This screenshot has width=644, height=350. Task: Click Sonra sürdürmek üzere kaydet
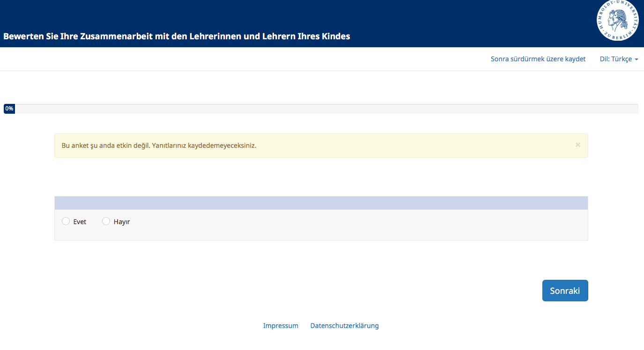point(538,59)
